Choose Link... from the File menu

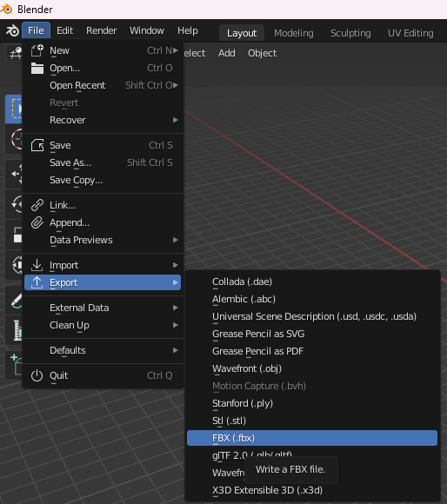click(103, 205)
